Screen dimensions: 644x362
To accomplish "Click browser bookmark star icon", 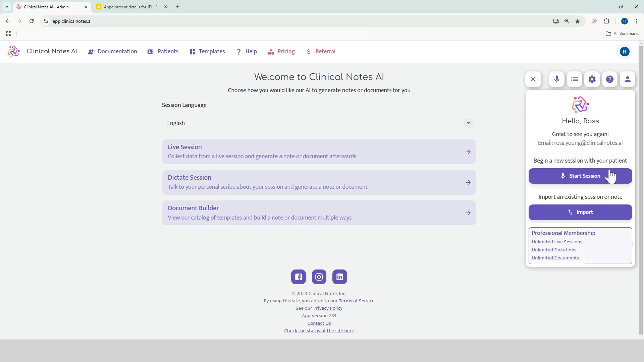I will (578, 21).
